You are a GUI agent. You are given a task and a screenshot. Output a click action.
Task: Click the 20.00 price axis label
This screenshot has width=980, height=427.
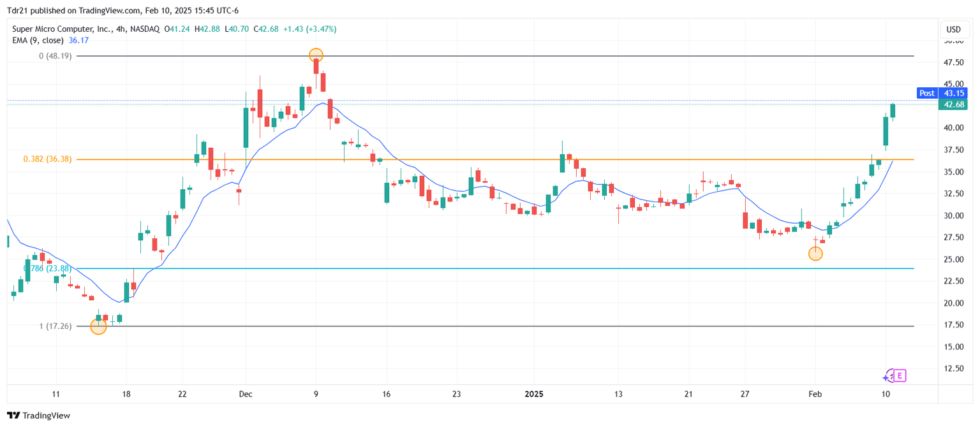[954, 303]
